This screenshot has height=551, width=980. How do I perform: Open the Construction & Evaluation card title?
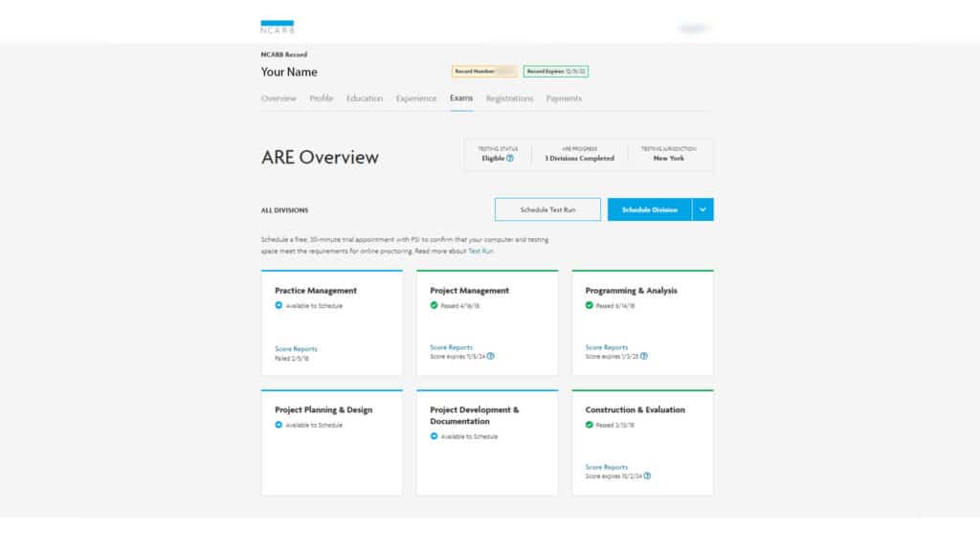point(635,409)
